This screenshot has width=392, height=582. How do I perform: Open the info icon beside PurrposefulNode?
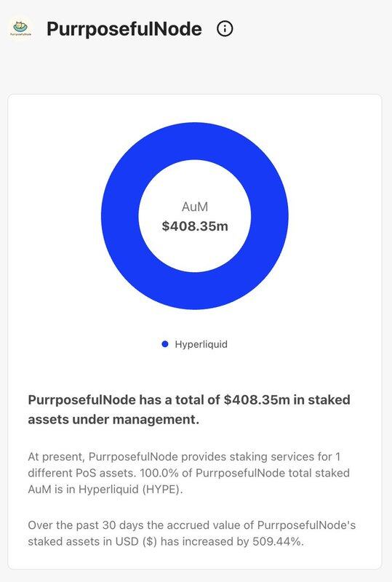(x=225, y=28)
